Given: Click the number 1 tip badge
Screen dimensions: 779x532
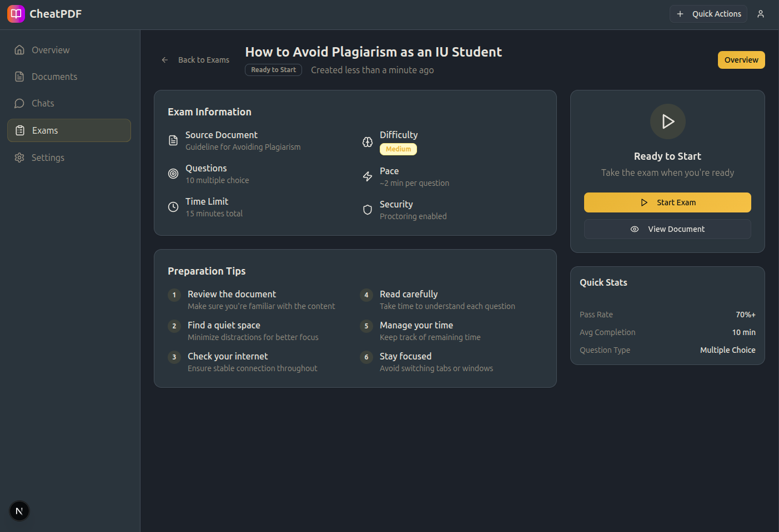Looking at the screenshot, I should [174, 295].
